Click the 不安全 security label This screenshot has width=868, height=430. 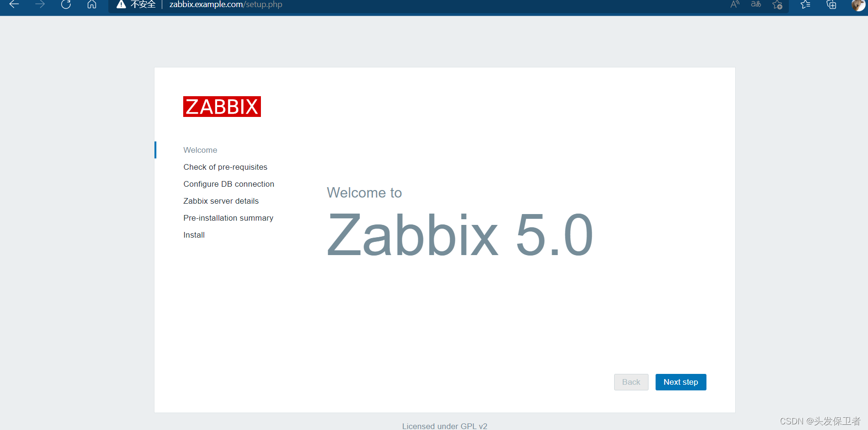143,4
